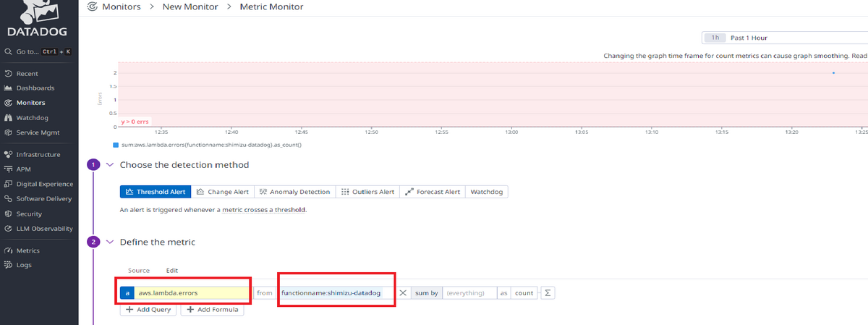Open Infrastructure in sidebar
The image size is (868, 325).
pos(33,154)
